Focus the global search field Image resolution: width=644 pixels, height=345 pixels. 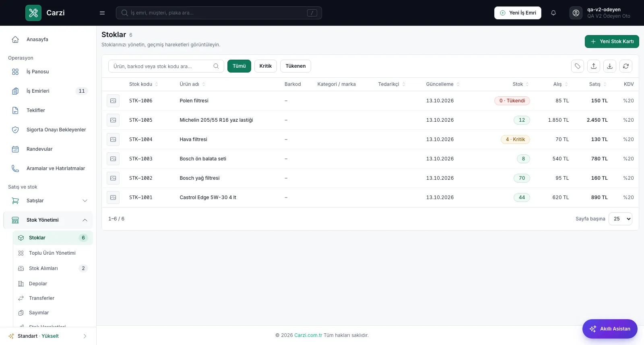[219, 13]
